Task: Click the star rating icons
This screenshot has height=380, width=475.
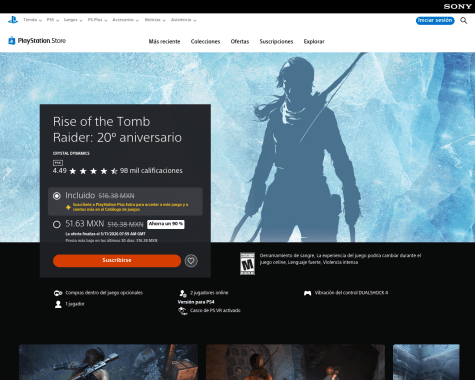Action: click(x=93, y=171)
